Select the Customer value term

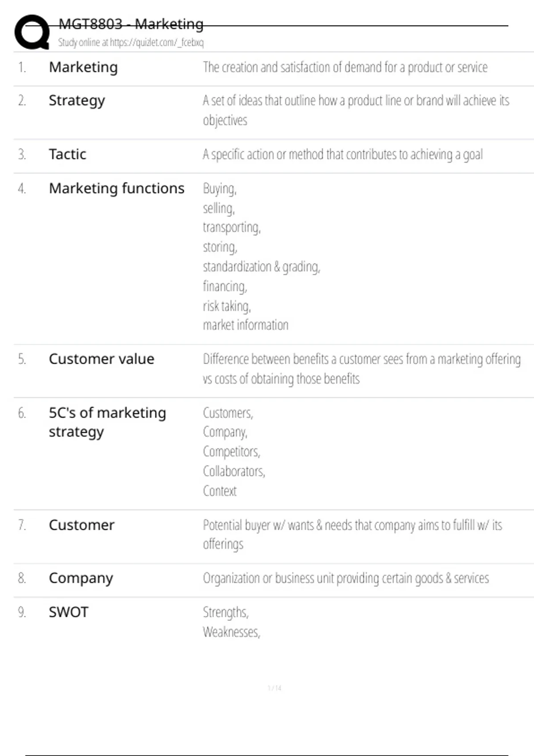point(101,359)
